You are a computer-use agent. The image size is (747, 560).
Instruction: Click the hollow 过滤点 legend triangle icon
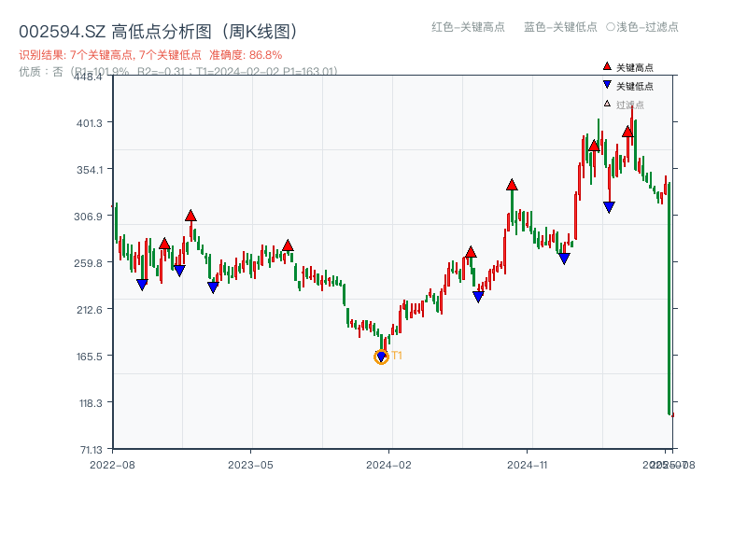pyautogui.click(x=607, y=104)
